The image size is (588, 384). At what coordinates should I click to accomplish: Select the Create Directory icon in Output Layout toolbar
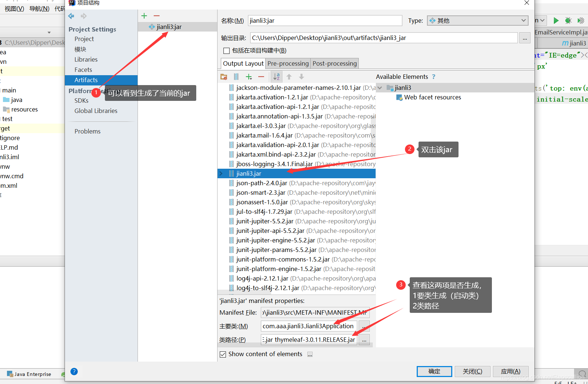click(224, 76)
